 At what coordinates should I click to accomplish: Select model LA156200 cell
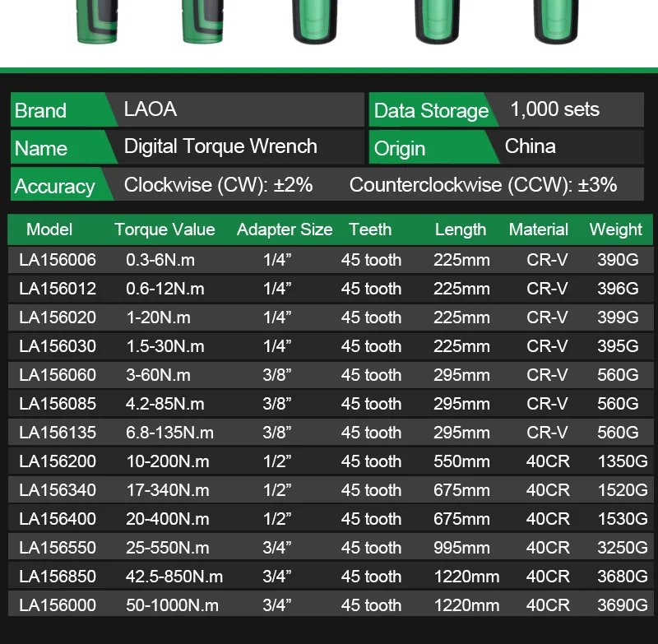[x=58, y=461]
